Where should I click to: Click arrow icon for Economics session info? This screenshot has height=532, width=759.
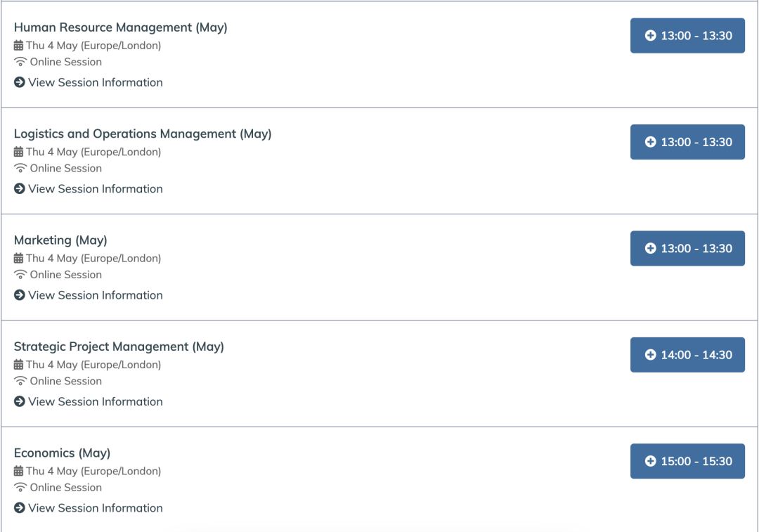click(x=20, y=508)
